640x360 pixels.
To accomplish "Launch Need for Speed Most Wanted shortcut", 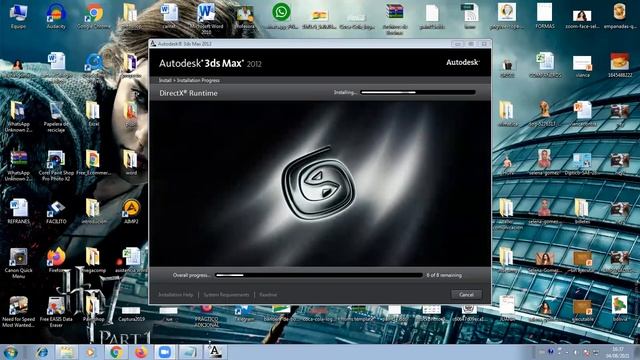I will pyautogui.click(x=18, y=312).
